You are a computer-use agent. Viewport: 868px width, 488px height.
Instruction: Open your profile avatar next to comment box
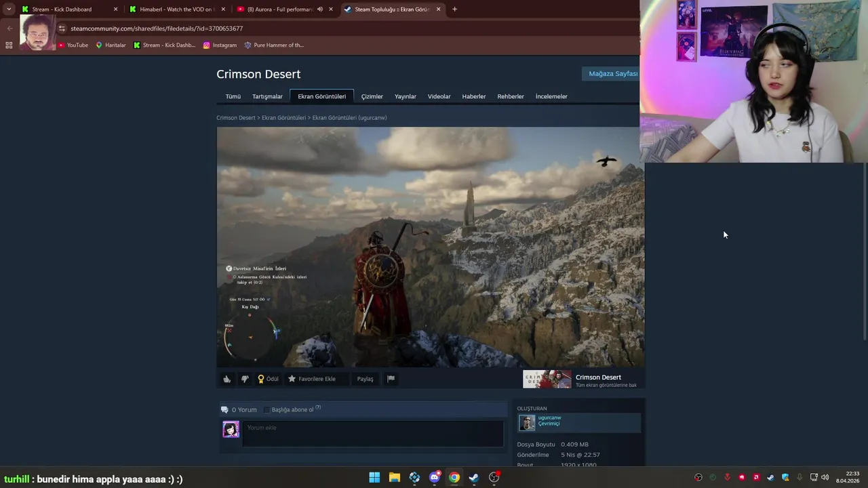coord(231,429)
